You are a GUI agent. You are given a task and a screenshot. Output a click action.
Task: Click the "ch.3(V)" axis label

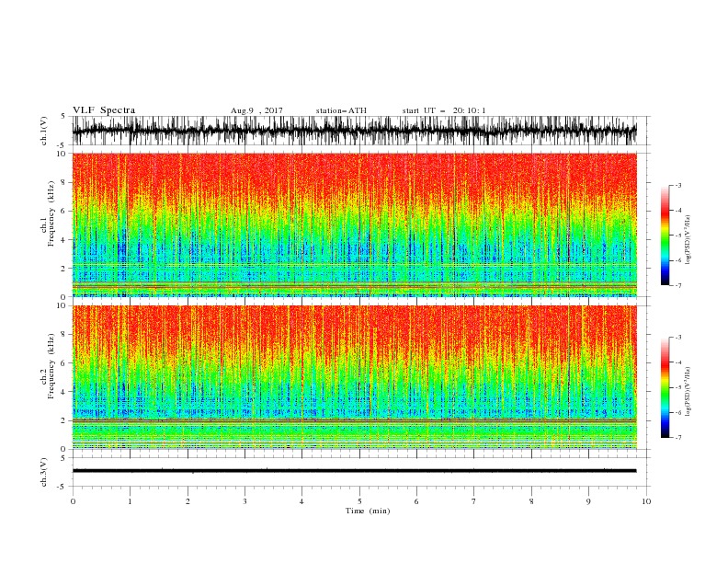[x=44, y=472]
